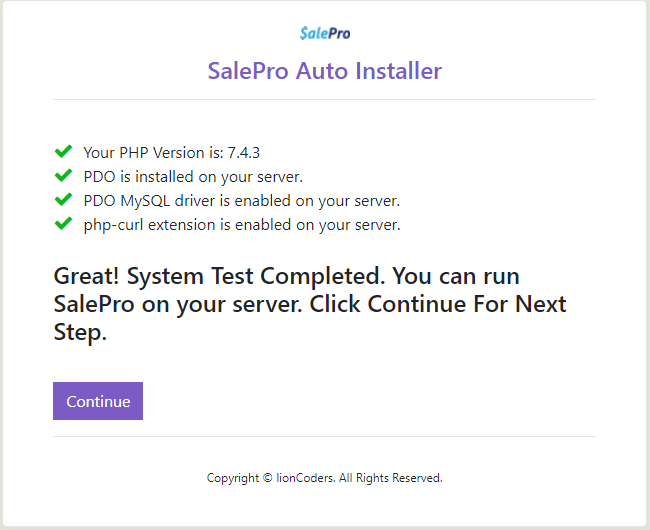The width and height of the screenshot is (650, 530).
Task: Click the checkmark beside php-curl extension
Action: 63,224
